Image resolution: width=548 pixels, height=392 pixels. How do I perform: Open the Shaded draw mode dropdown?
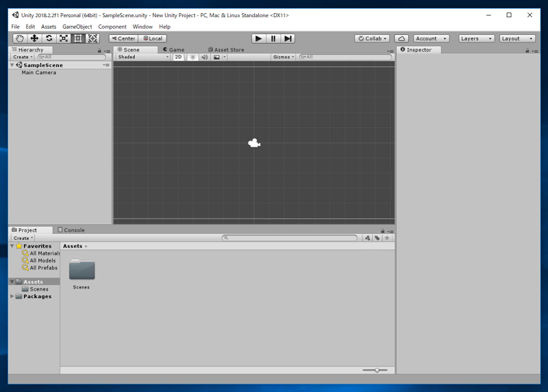click(x=143, y=57)
